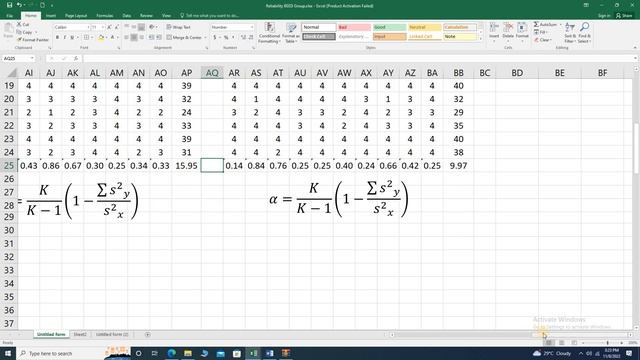Add a new sheet with plus button
The height and width of the screenshot is (360, 640).
pyautogui.click(x=148, y=334)
